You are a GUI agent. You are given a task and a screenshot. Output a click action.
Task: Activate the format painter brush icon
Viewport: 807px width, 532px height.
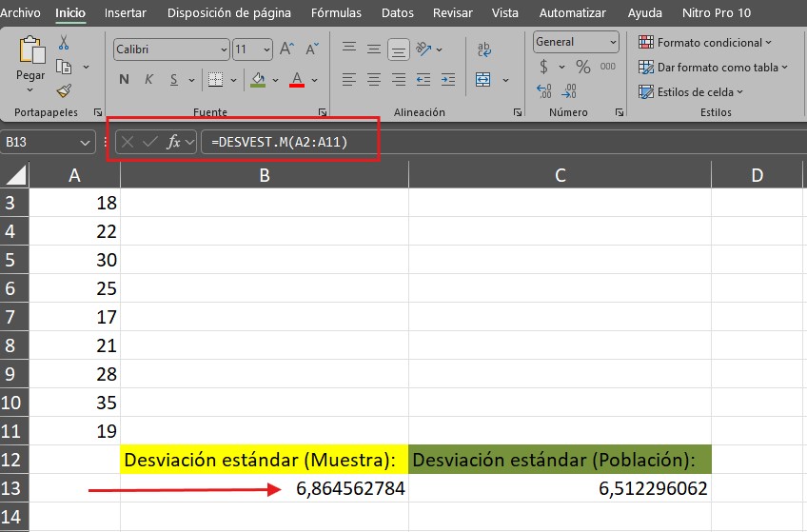(64, 91)
